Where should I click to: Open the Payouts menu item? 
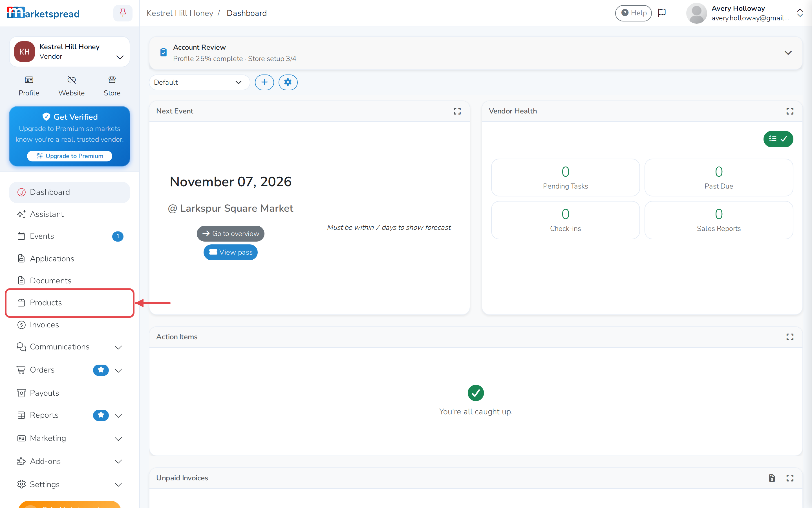tap(69, 393)
